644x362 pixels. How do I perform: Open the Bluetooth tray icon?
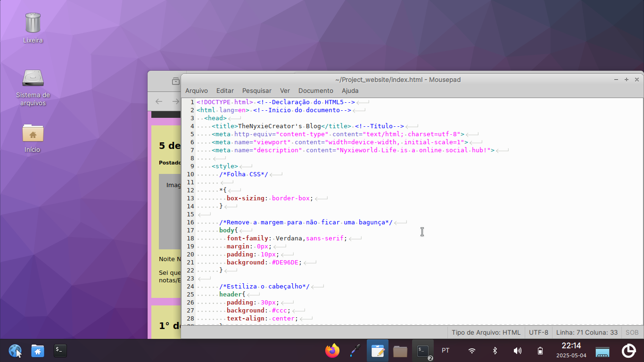pyautogui.click(x=495, y=351)
